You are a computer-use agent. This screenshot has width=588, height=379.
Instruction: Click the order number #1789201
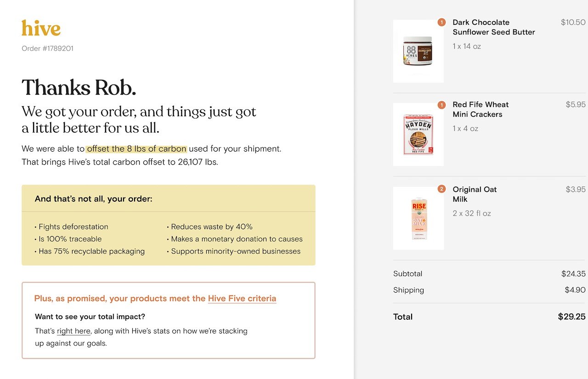tap(47, 49)
